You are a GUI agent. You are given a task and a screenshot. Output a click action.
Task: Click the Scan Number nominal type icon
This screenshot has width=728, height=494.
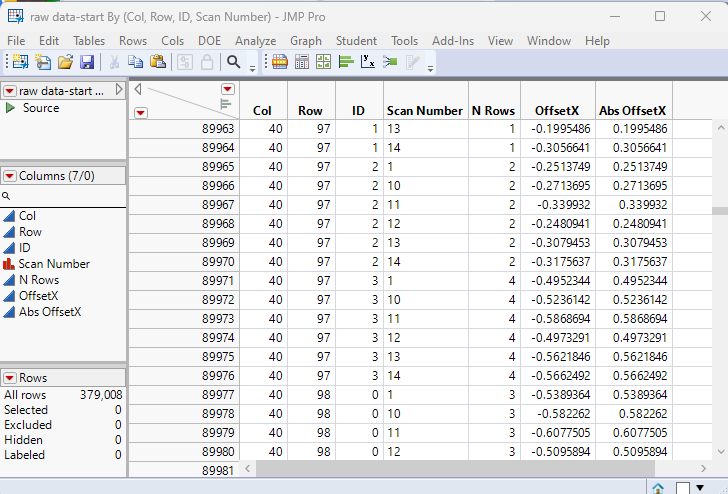[x=9, y=264]
